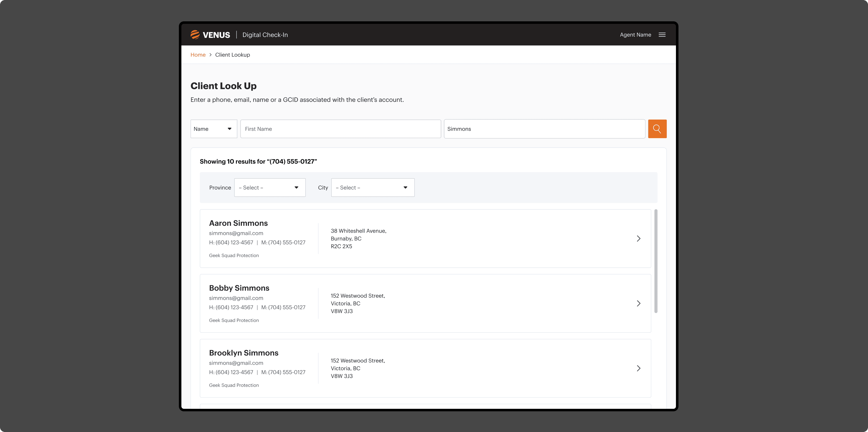
Task: Click into the First Name field
Action: (340, 129)
